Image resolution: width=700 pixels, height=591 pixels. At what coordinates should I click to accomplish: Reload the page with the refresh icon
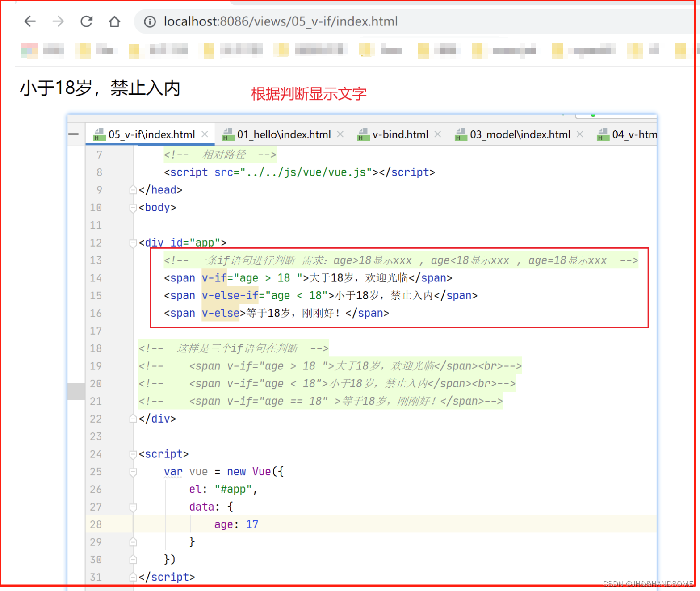86,21
